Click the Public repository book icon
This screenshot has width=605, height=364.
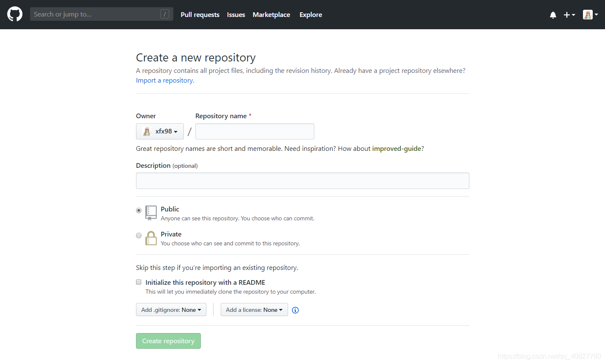(151, 213)
